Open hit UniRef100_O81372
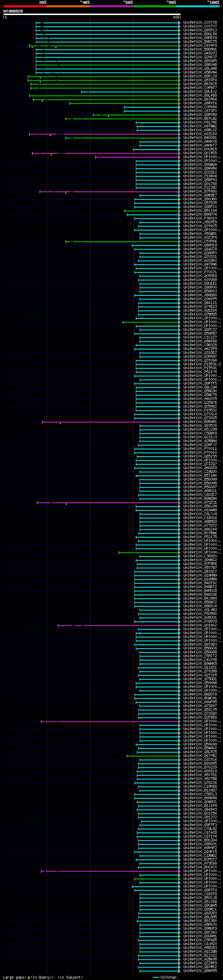This screenshot has width=223, height=980. [200, 817]
